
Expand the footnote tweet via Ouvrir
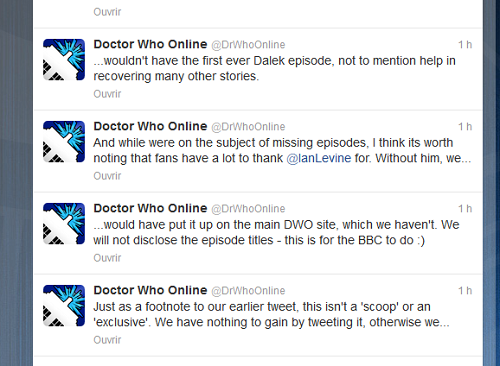(107, 340)
